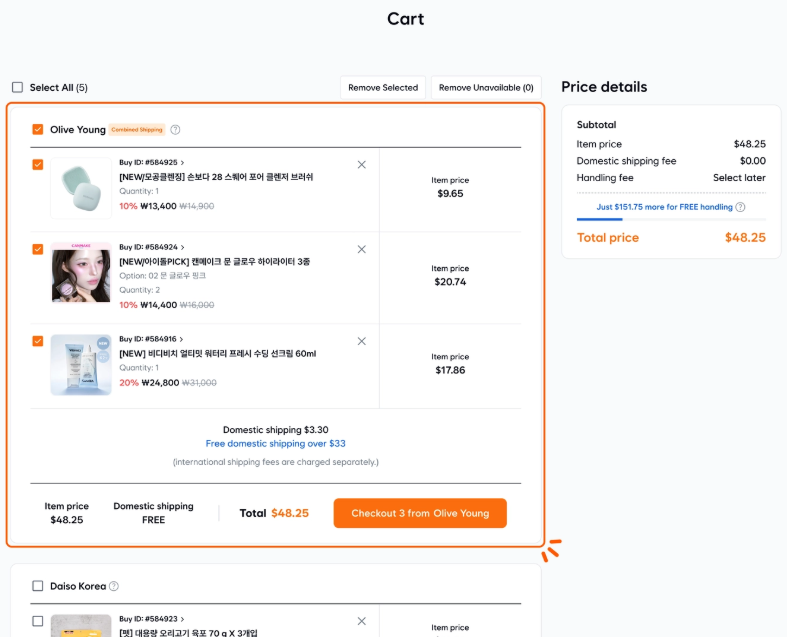Uncheck the Olive Young store checkbox
Screen dimensions: 787x637
[38, 130]
